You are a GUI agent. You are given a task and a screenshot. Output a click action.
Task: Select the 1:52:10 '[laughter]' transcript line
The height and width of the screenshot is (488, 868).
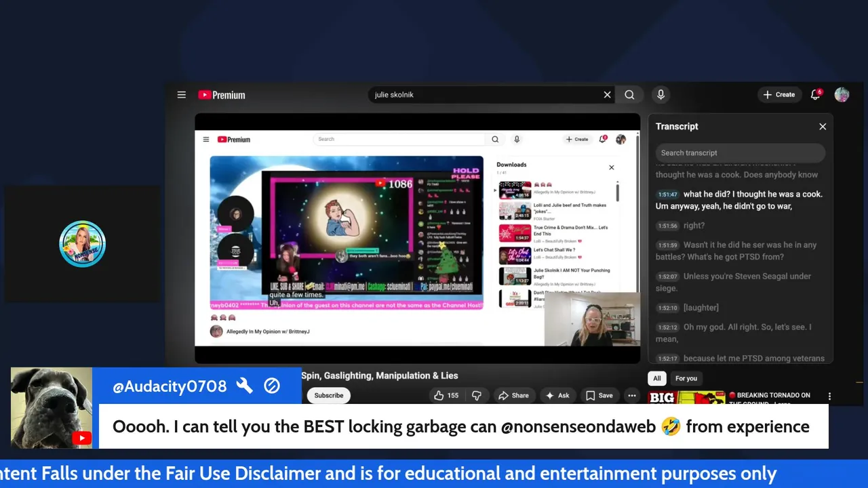pyautogui.click(x=740, y=308)
